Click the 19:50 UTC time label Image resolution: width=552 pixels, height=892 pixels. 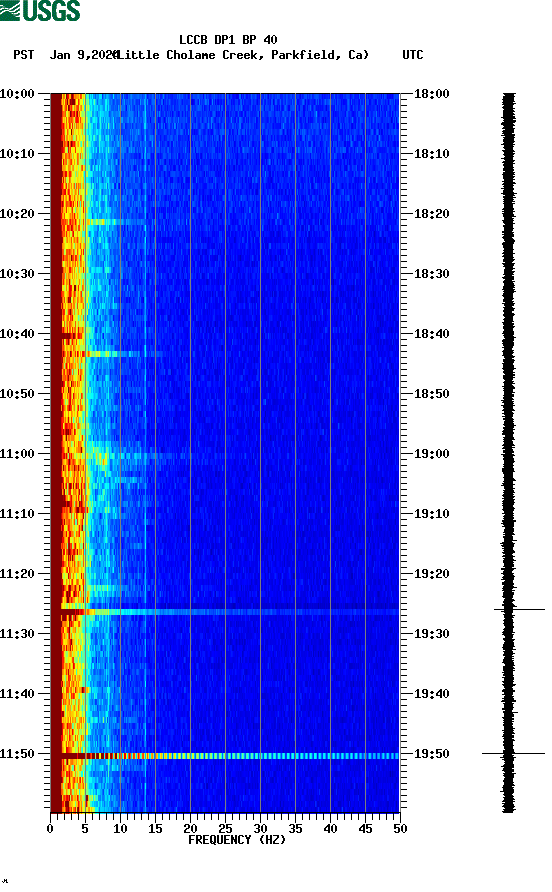[x=431, y=754]
